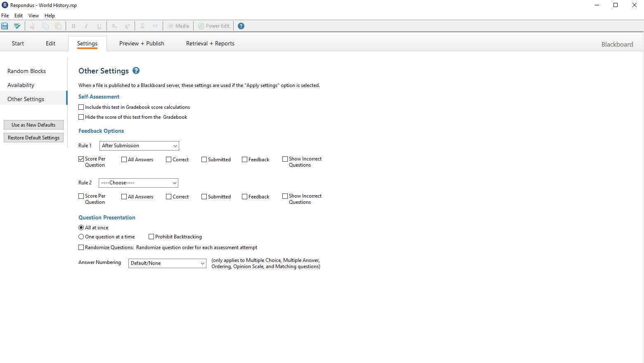Switch to Preview + Publish tab
The image size is (644, 363).
[142, 43]
